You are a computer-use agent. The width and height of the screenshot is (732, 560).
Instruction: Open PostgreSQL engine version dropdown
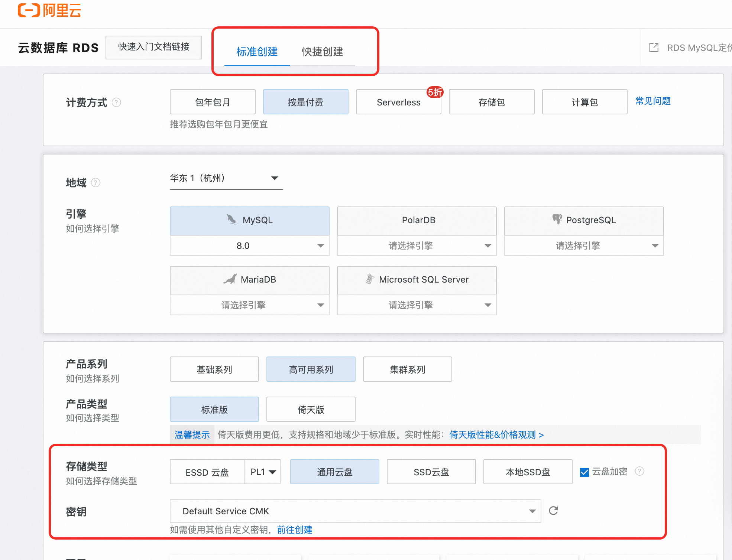click(x=584, y=245)
